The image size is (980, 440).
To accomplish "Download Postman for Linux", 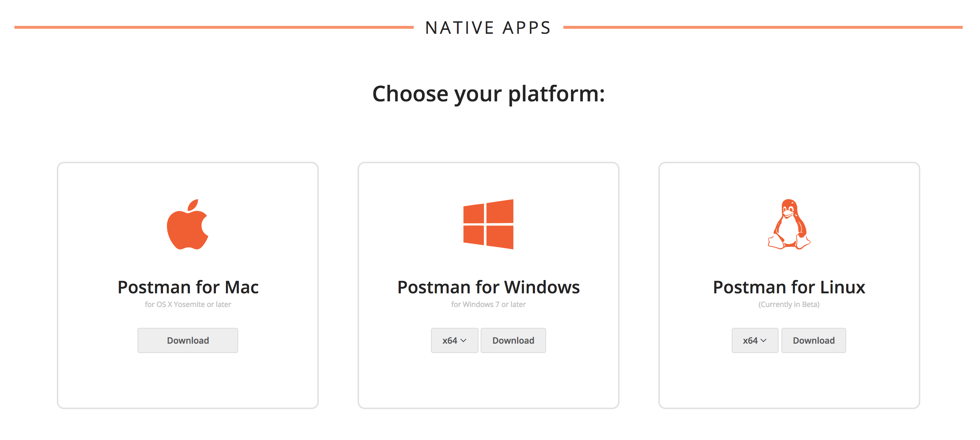I will [x=813, y=340].
